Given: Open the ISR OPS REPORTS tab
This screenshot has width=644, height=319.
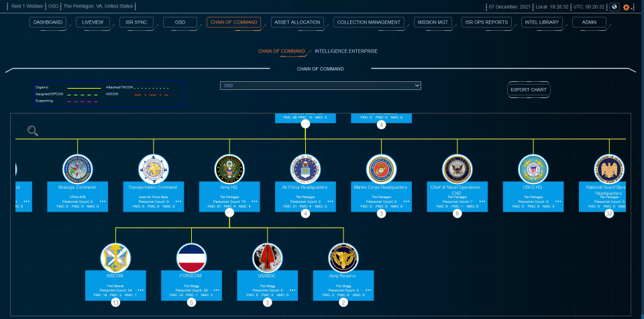Looking at the screenshot, I should (x=487, y=22).
